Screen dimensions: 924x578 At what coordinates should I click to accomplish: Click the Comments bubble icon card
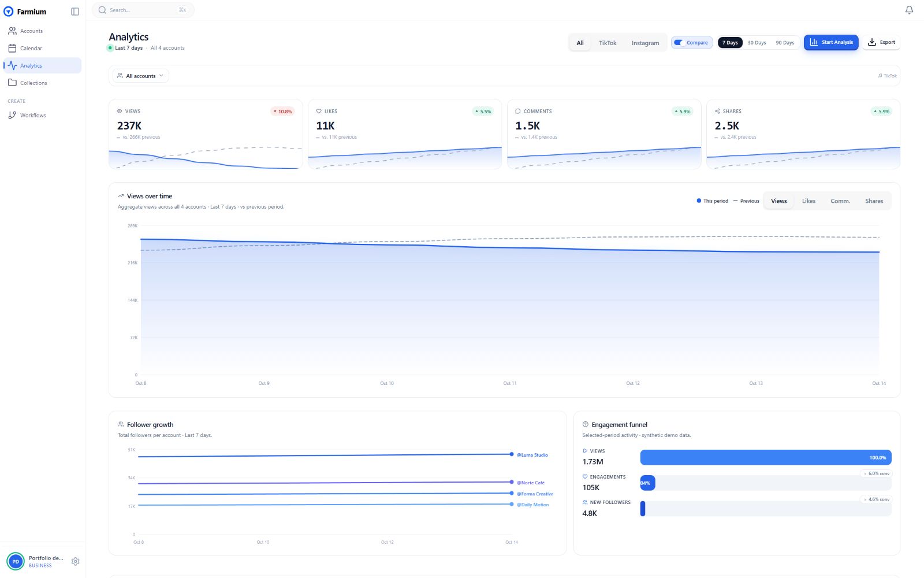click(518, 111)
